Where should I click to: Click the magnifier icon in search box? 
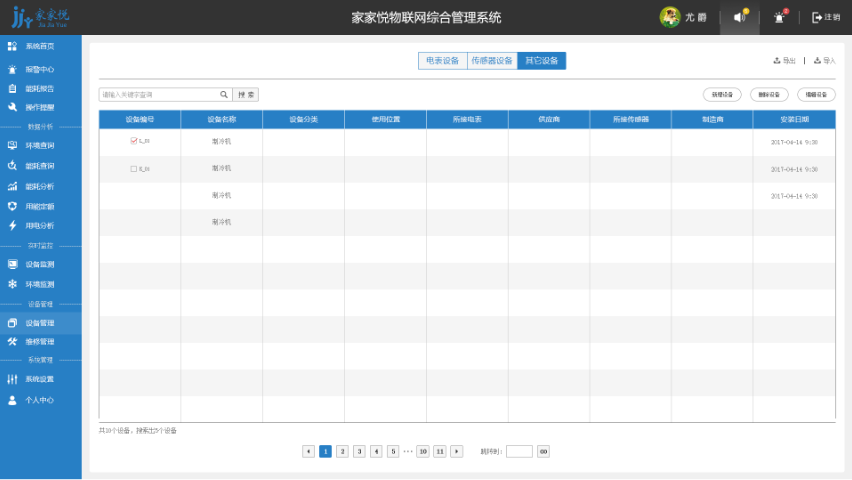(224, 95)
